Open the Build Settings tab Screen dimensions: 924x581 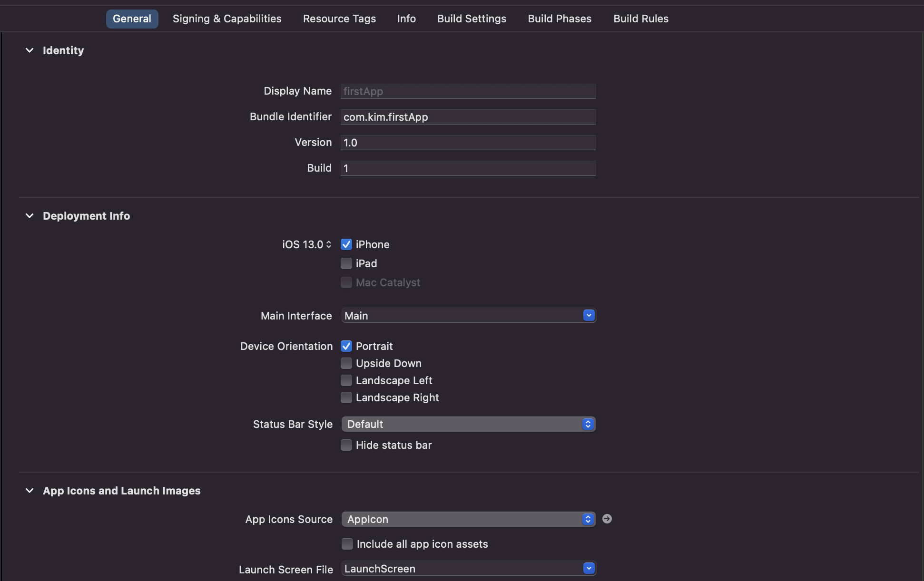point(472,19)
